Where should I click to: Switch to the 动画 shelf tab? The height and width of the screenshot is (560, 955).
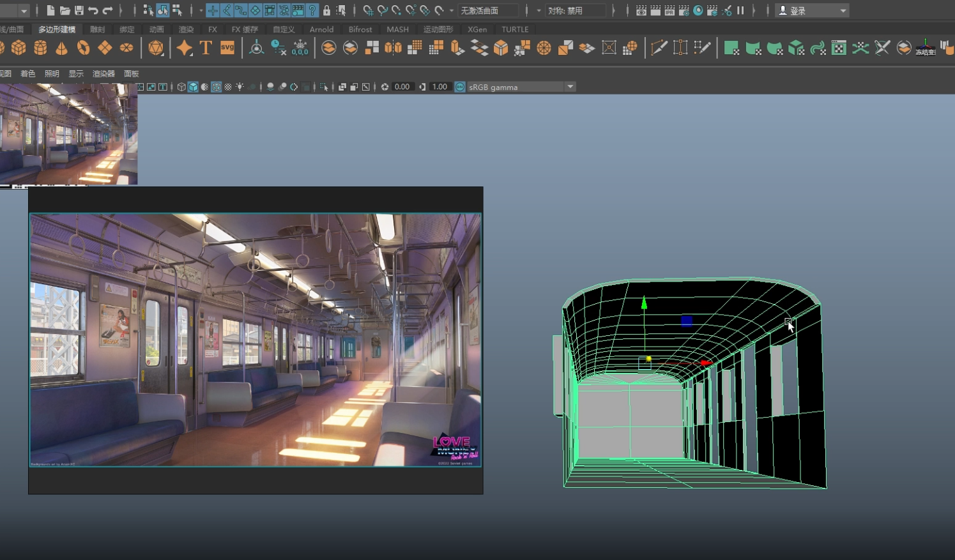click(157, 29)
